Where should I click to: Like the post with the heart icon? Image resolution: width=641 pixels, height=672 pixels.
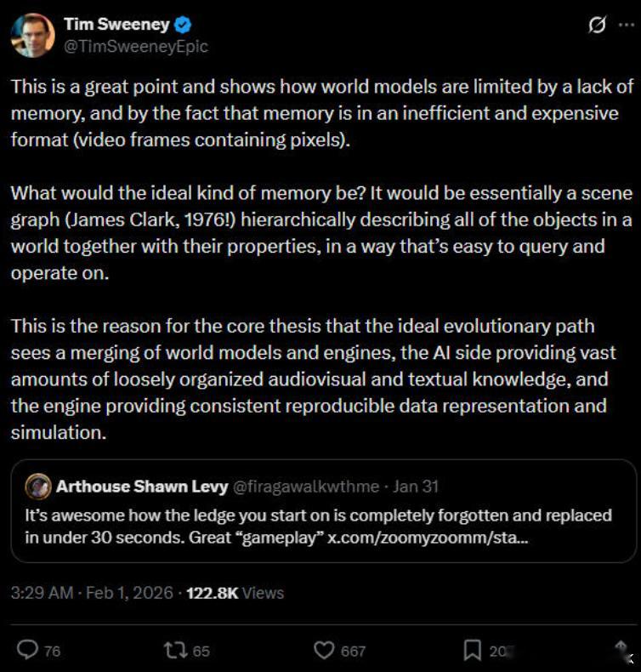click(x=324, y=650)
